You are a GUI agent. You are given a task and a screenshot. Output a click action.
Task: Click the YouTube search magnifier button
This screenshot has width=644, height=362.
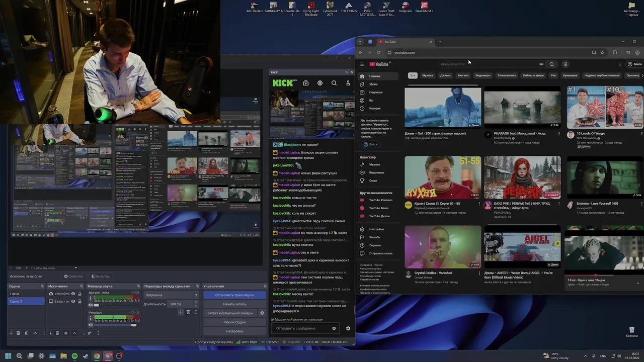[552, 64]
